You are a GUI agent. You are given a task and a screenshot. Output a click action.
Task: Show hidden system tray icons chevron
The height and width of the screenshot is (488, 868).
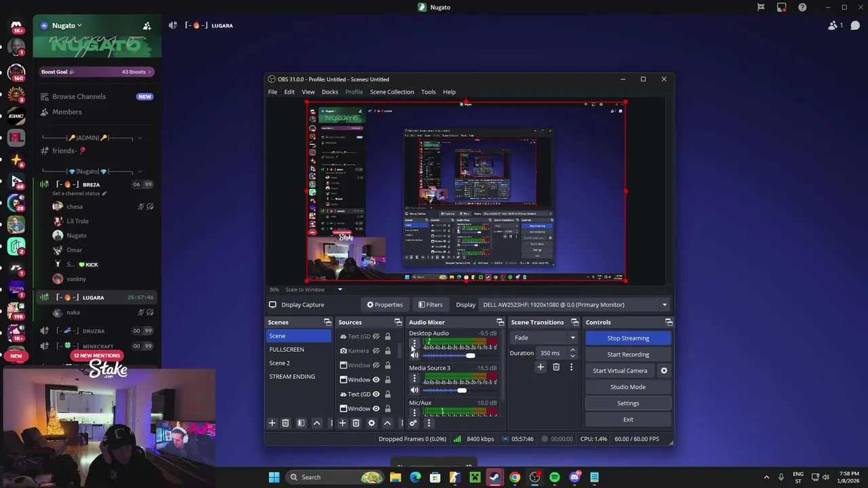(766, 477)
